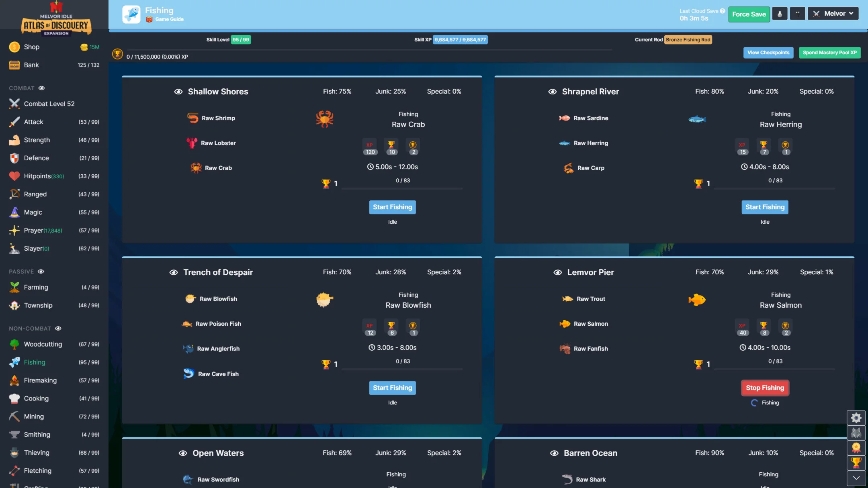This screenshot has width=868, height=488.
Task: Expand the bottom-right chevron menu
Action: (x=856, y=478)
